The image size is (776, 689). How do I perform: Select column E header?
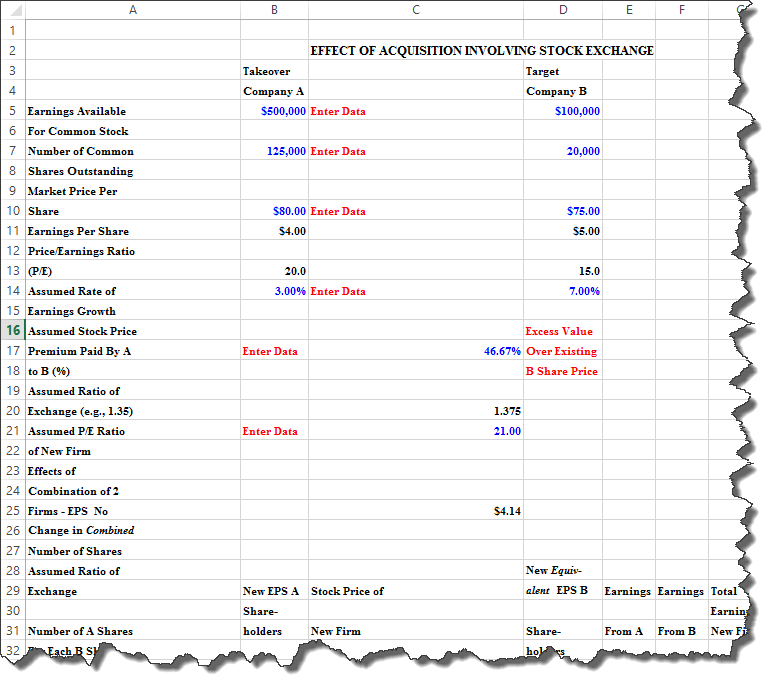click(627, 10)
